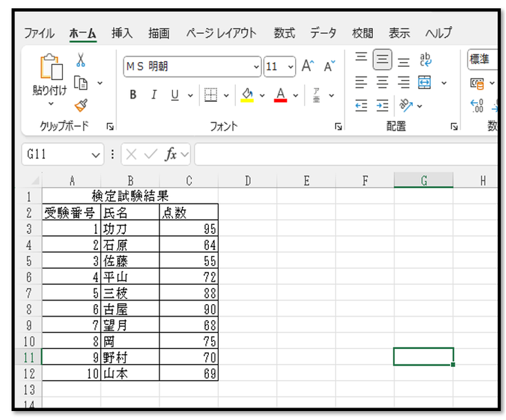Switch to the 数式 tab
Viewport: 506px width, 420px height.
click(x=284, y=33)
